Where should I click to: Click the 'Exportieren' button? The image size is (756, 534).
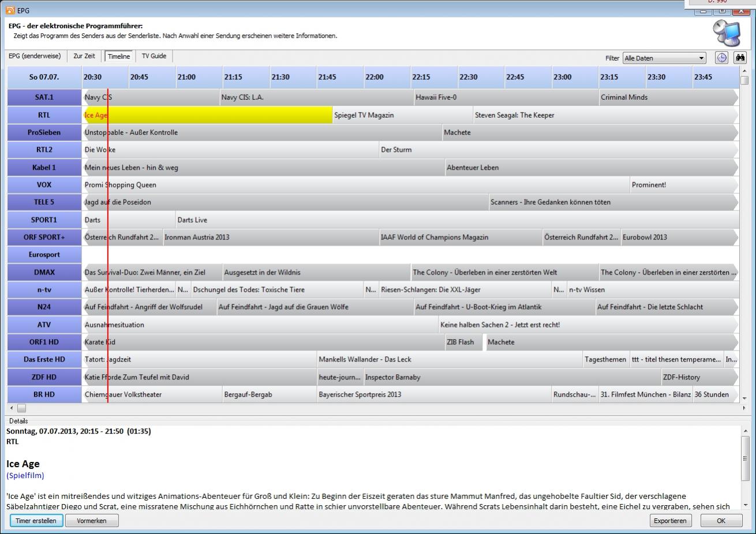point(670,520)
